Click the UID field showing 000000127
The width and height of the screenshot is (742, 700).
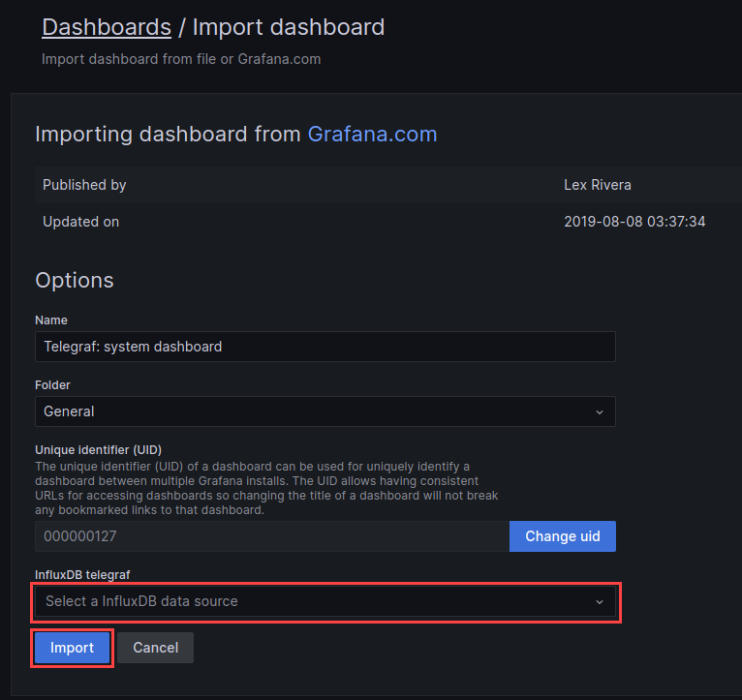point(272,536)
